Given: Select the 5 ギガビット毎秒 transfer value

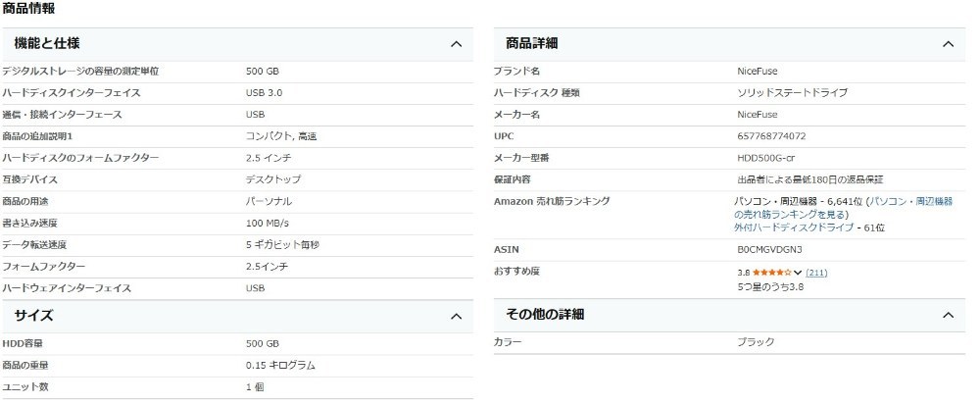Looking at the screenshot, I should [x=282, y=245].
